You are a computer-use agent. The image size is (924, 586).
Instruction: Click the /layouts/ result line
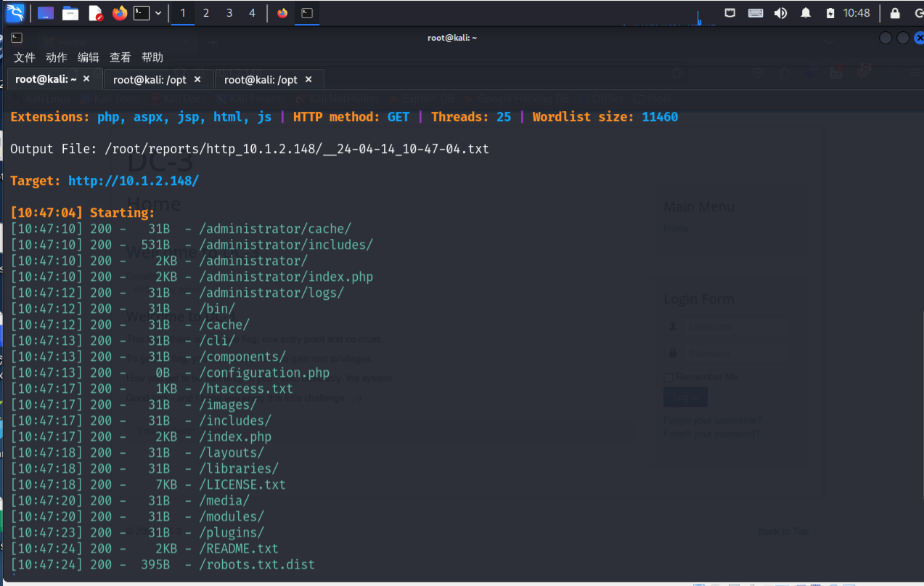[x=232, y=452]
